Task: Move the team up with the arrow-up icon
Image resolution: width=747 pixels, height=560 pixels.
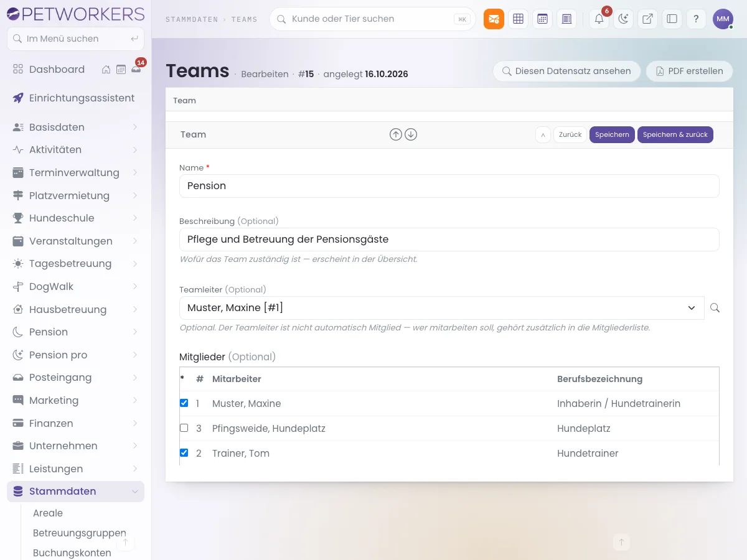Action: tap(396, 134)
